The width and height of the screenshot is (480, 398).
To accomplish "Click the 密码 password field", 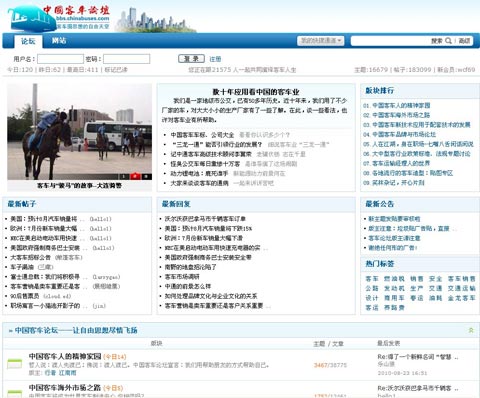I will tap(126, 59).
